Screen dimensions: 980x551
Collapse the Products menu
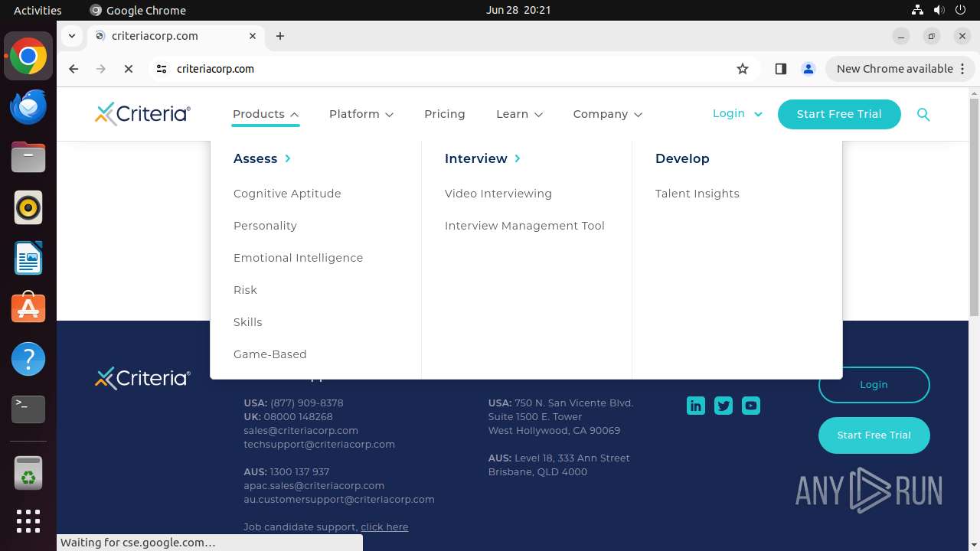pos(266,114)
